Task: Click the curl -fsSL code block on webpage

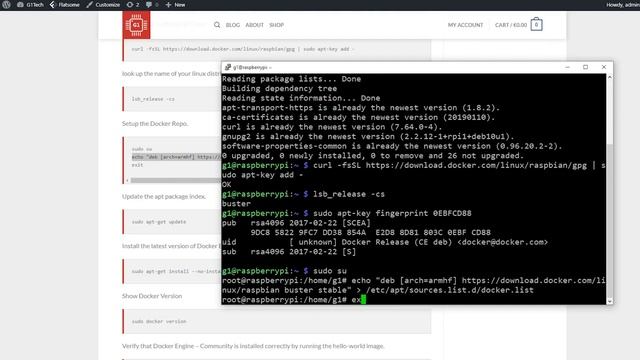Action: 277,49
